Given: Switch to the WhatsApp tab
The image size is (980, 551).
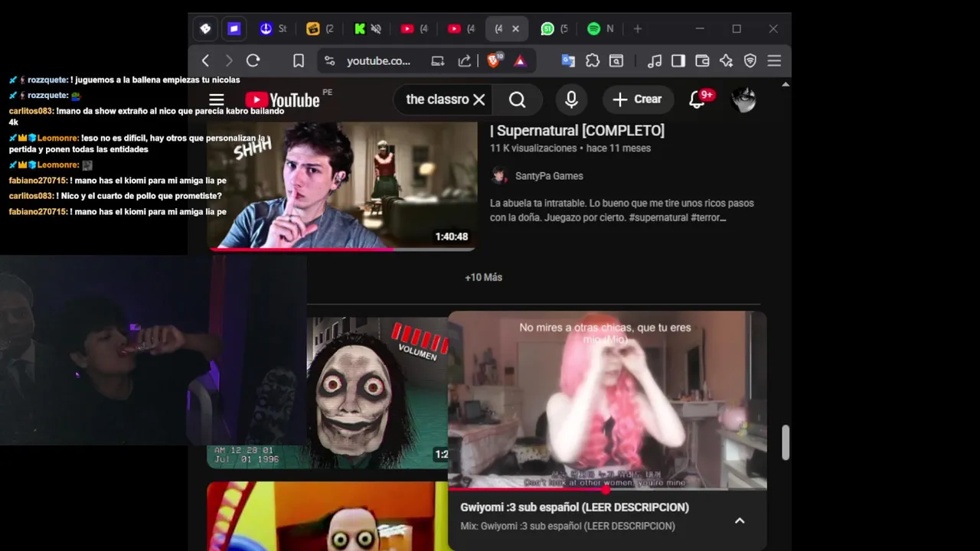Looking at the screenshot, I should pos(556,29).
